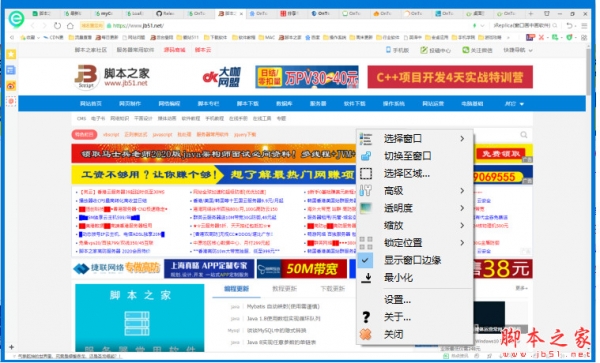Switch to the 下载更新 content tab
This screenshot has height=363, width=600.
[333, 289]
